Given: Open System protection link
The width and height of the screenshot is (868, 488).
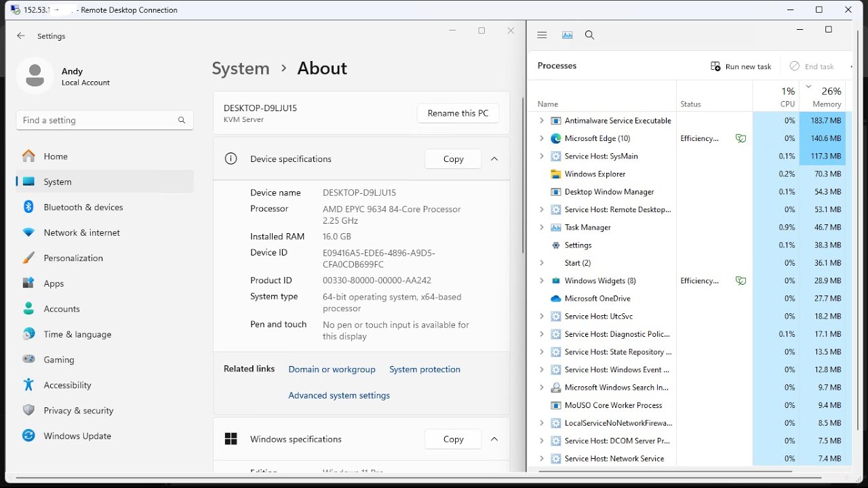Looking at the screenshot, I should click(x=425, y=369).
